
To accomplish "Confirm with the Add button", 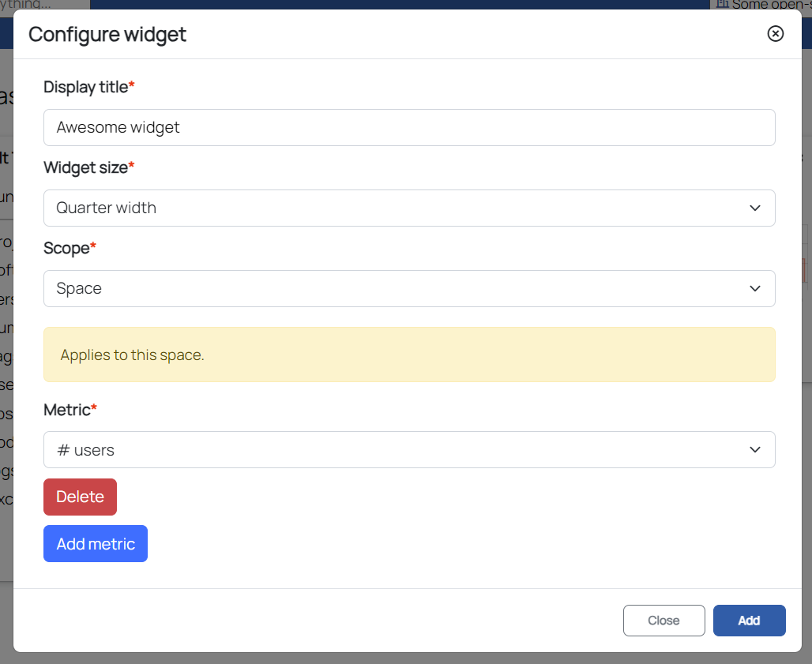I will coord(749,621).
